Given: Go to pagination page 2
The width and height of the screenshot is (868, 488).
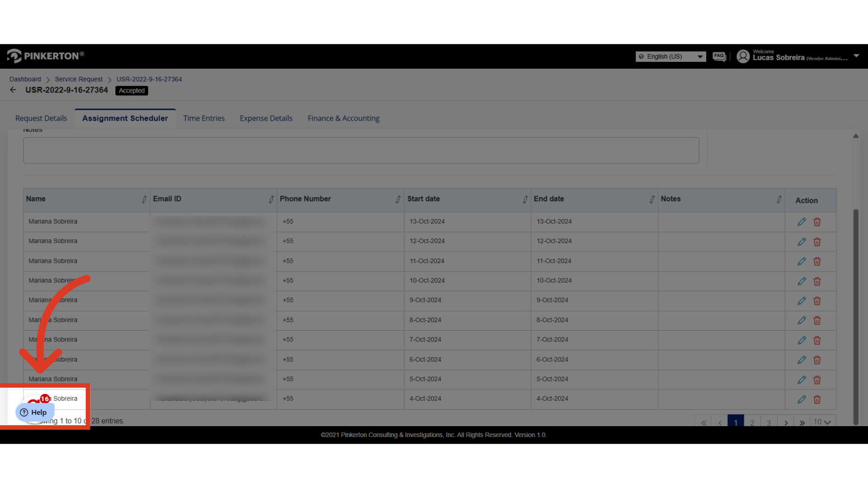Looking at the screenshot, I should pos(752,422).
